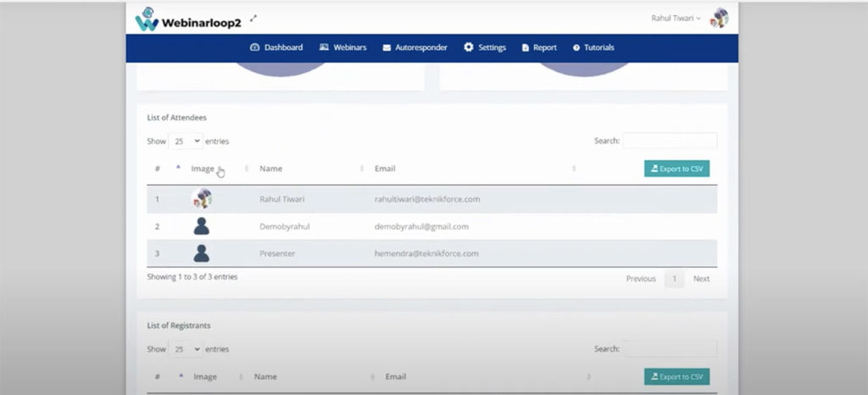Click the profile avatar in the header
Viewport: 868px width, 395px height.
click(720, 18)
